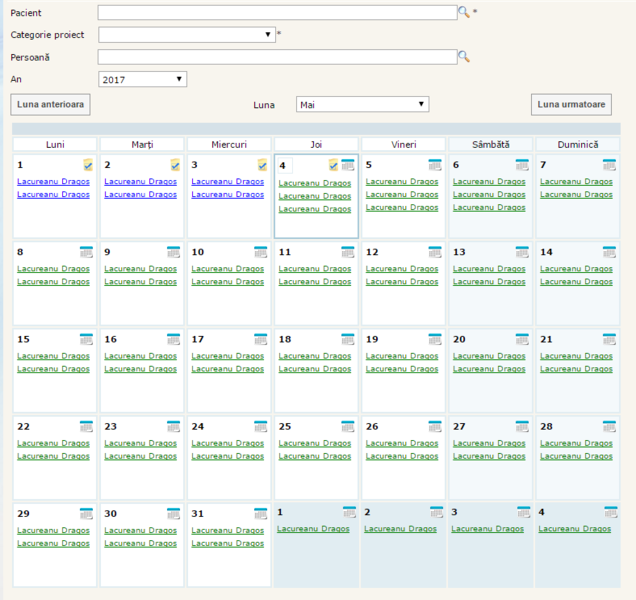Open the Categorie proiect dropdown
Viewport: 636px width, 600px height.
point(187,35)
